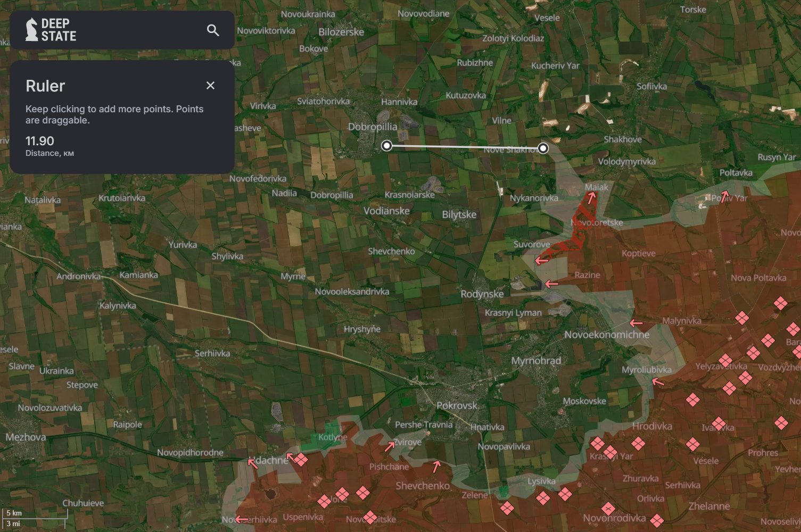Click the Shakhove label
The height and width of the screenshot is (532, 801).
click(x=623, y=139)
